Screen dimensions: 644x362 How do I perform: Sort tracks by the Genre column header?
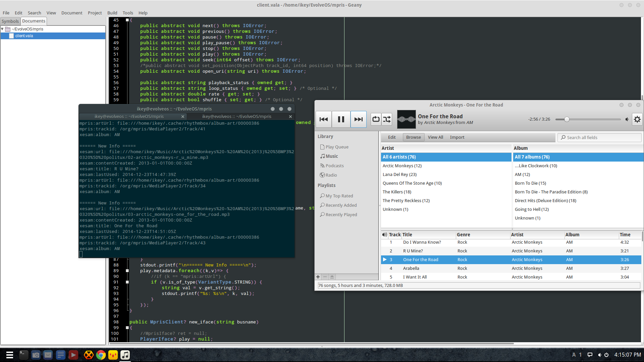click(483, 235)
